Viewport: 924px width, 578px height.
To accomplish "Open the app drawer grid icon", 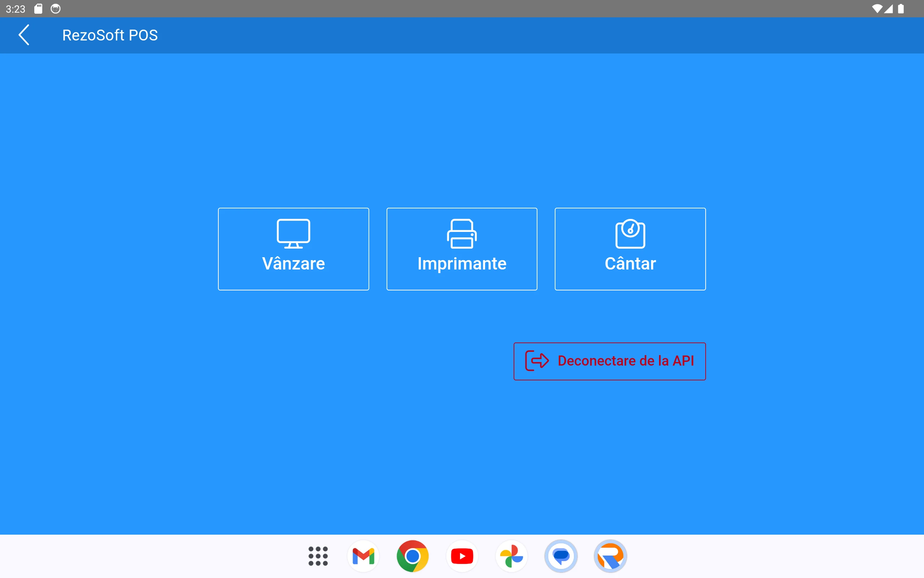I will coord(318,556).
